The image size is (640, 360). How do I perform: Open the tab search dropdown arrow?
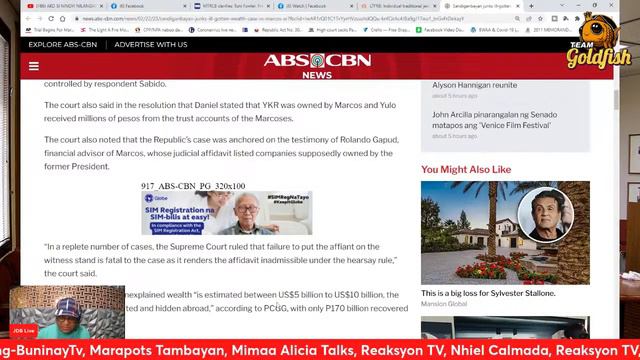pos(562,5)
